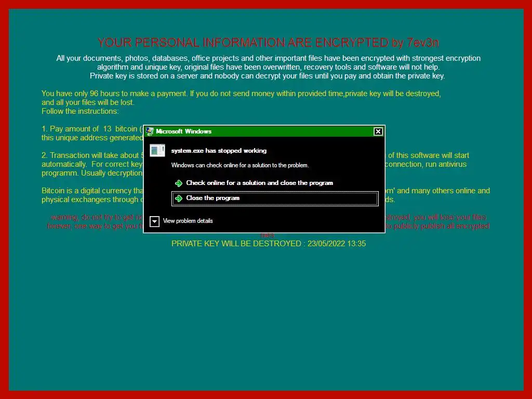This screenshot has height=399, width=532.
Task: Click 'Follow the instructions:' text
Action: click(80, 111)
